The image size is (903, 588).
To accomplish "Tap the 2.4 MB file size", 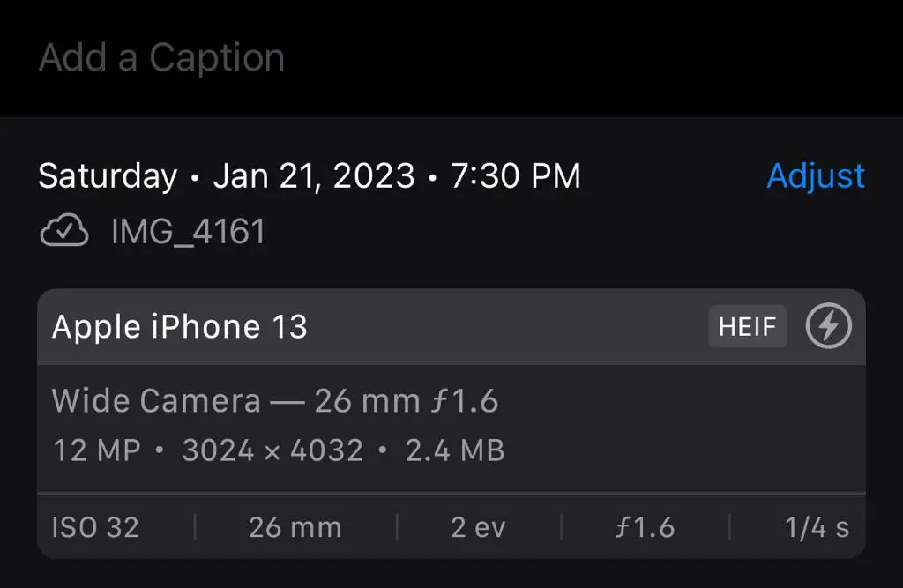I will point(455,450).
